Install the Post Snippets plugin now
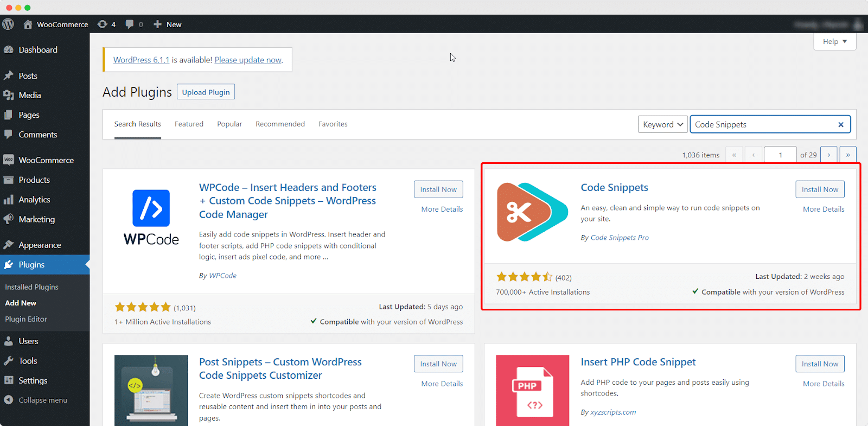Viewport: 868px width, 426px height. (x=438, y=364)
